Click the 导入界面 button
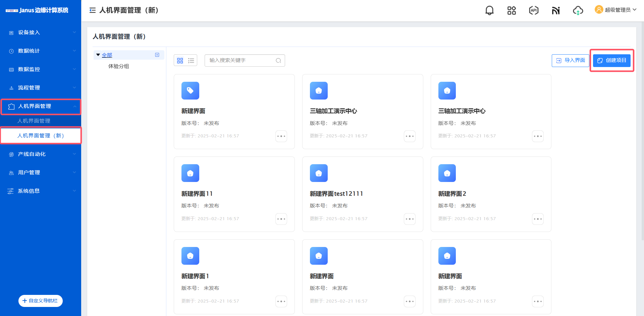Viewport: 644px width, 316px height. coord(570,61)
